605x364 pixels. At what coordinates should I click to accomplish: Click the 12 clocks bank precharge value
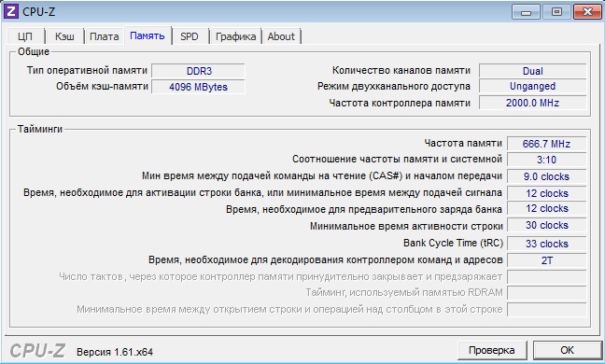(x=547, y=209)
